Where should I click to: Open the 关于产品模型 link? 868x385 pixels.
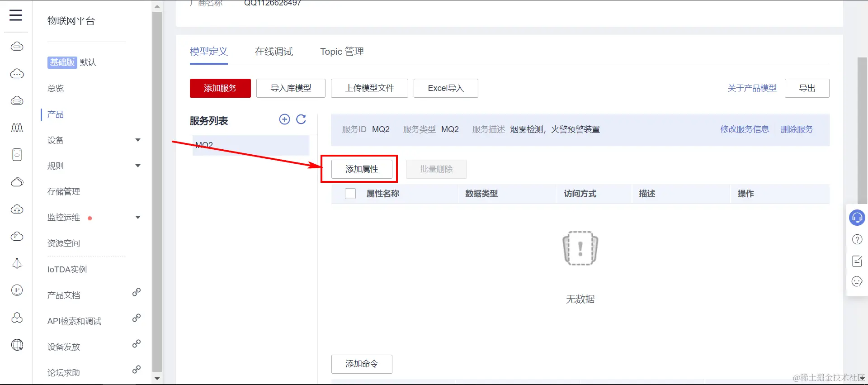point(752,88)
